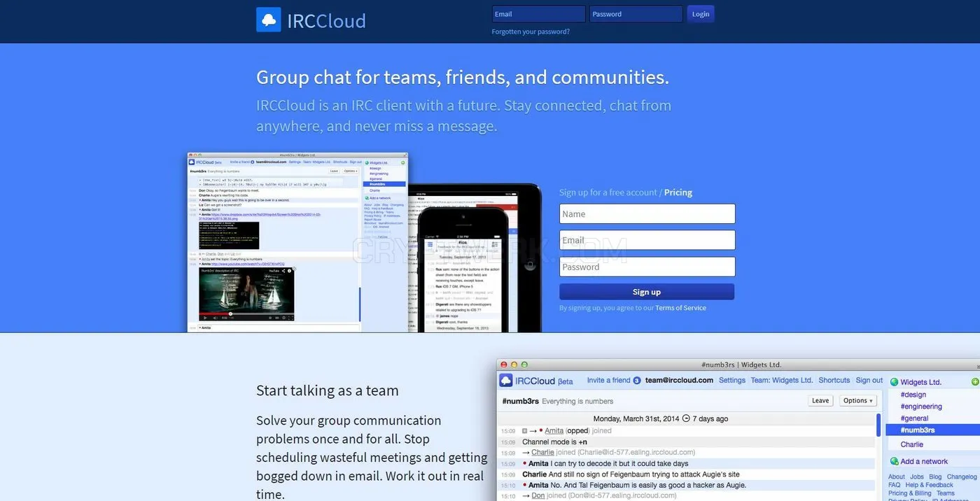Image resolution: width=980 pixels, height=501 pixels.
Task: Focus the Name field in the signup form
Action: coord(647,214)
